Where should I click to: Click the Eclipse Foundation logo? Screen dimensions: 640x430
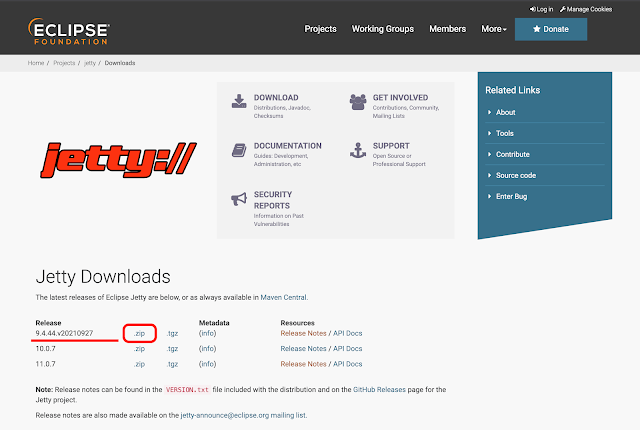pos(69,31)
